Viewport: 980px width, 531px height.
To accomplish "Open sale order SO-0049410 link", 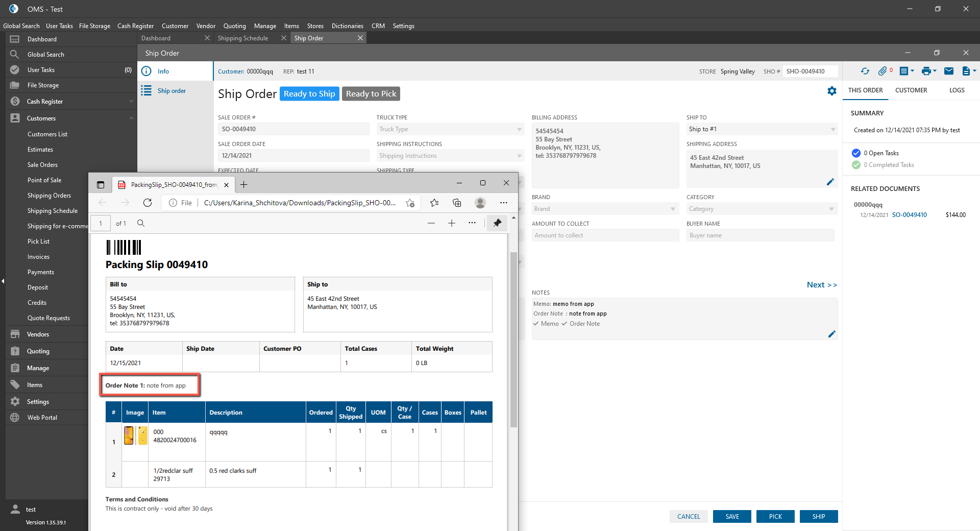I will (909, 215).
